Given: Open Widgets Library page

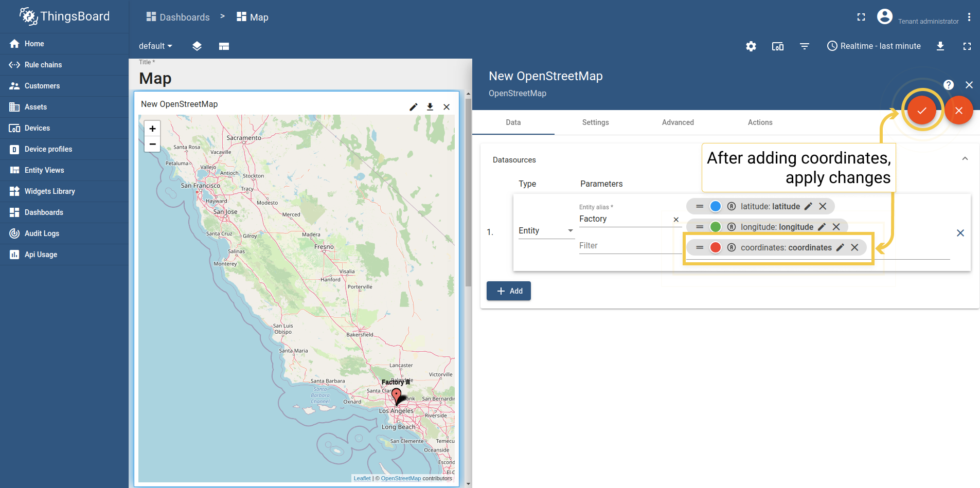Looking at the screenshot, I should click(64, 191).
